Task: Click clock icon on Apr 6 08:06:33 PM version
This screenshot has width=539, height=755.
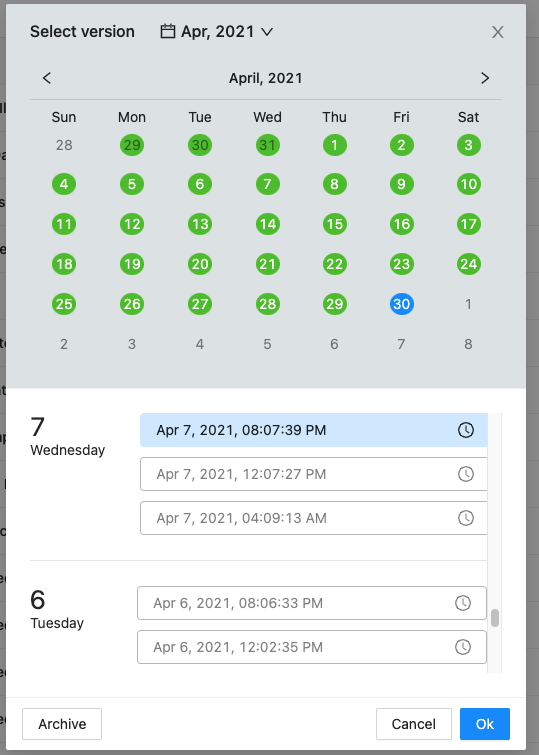Action: (x=462, y=603)
